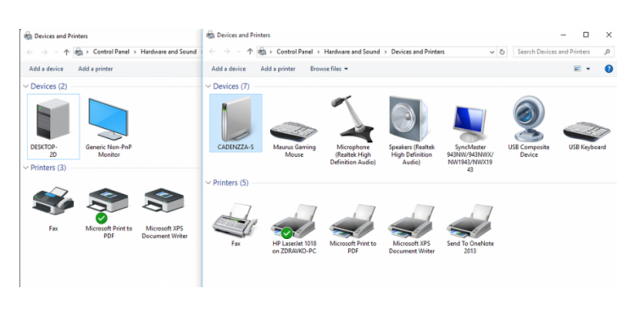Select the Microphone (Realtek High Definition Audio) device
This screenshot has width=644, height=322.
[x=353, y=130]
